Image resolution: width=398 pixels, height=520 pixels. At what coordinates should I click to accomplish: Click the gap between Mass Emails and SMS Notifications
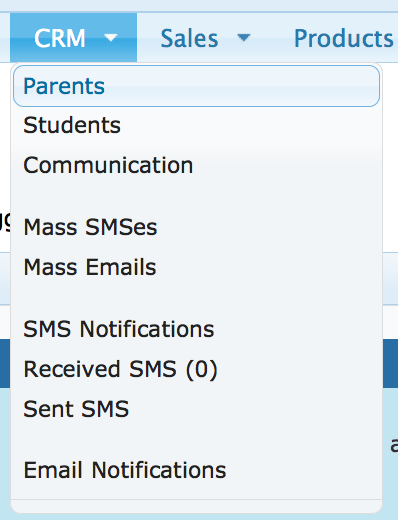tap(196, 298)
